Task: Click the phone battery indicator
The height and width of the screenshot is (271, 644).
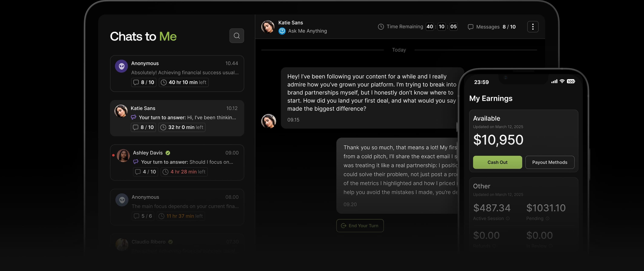Action: click(571, 81)
